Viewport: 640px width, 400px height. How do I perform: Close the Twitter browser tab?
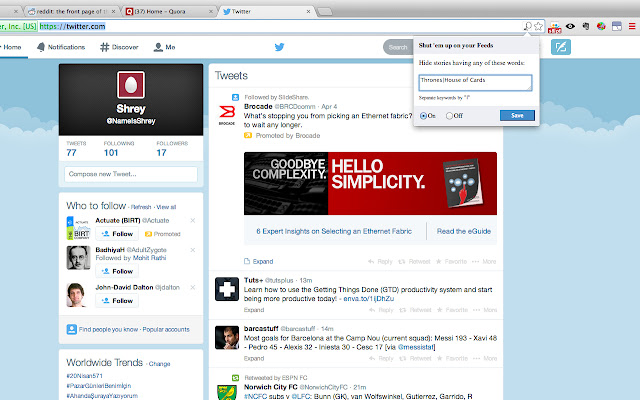point(309,11)
